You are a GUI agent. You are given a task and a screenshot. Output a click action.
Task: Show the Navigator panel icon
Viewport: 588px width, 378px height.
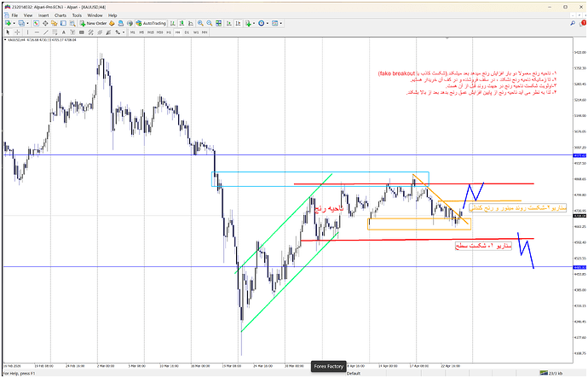click(x=55, y=23)
